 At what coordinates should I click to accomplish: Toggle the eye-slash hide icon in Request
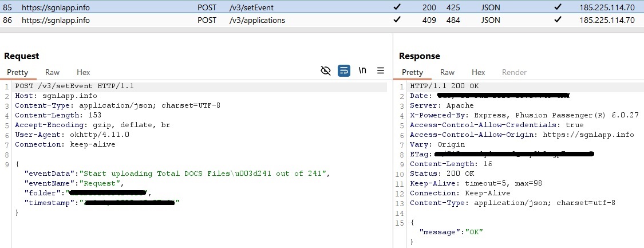pyautogui.click(x=326, y=70)
